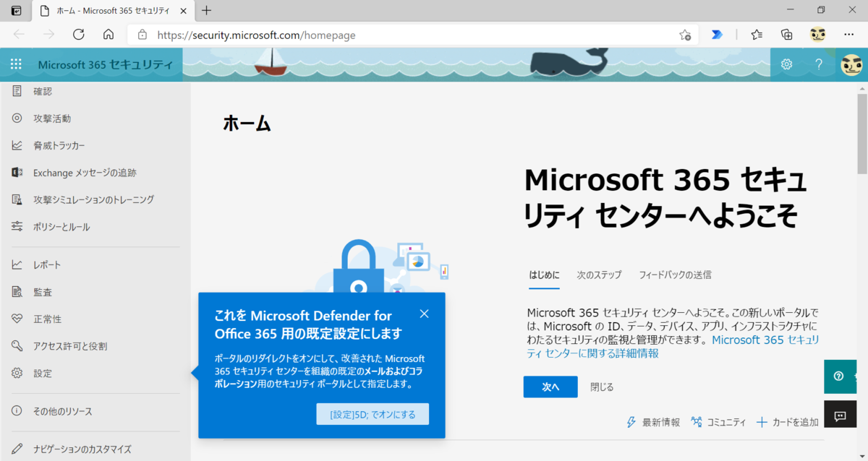Click the browser back arrow

[x=19, y=34]
